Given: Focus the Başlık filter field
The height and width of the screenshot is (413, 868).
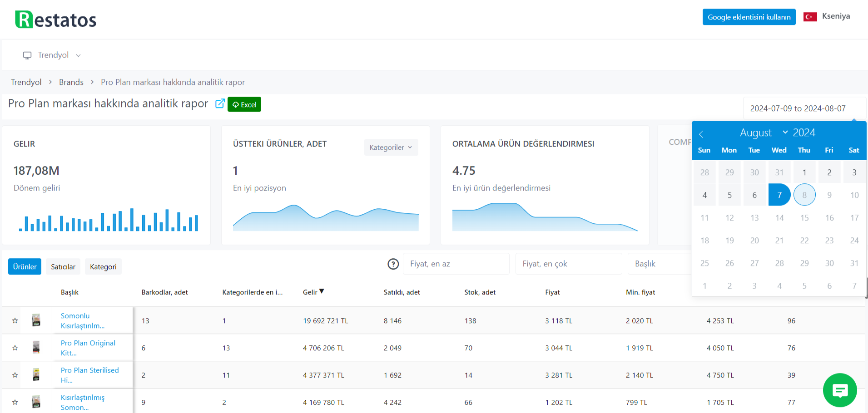Looking at the screenshot, I should click(660, 264).
